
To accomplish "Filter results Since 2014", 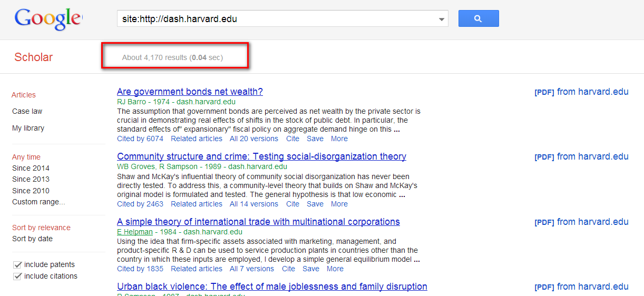I will click(x=31, y=168).
